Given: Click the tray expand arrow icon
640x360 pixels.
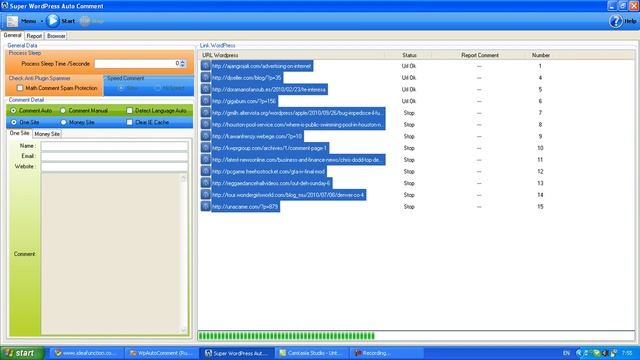Looking at the screenshot, I should coord(579,353).
